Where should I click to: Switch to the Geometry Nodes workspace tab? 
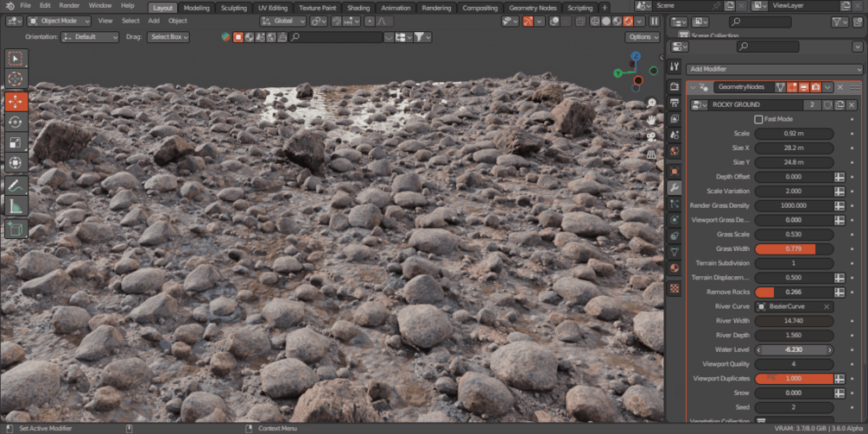click(533, 9)
